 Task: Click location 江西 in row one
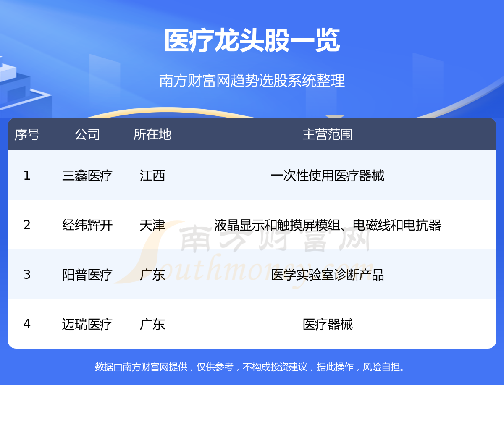pyautogui.click(x=152, y=176)
